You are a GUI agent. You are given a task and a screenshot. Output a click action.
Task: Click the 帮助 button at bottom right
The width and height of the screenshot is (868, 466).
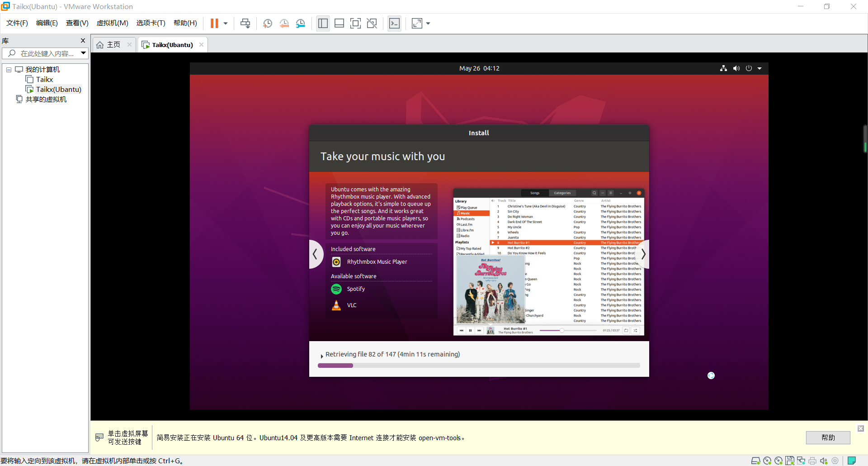828,437
